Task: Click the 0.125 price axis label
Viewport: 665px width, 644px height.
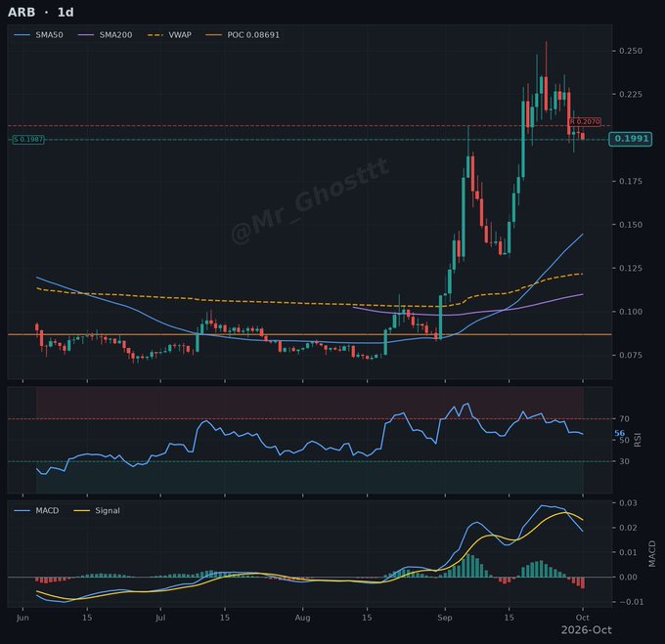Action: pos(631,268)
